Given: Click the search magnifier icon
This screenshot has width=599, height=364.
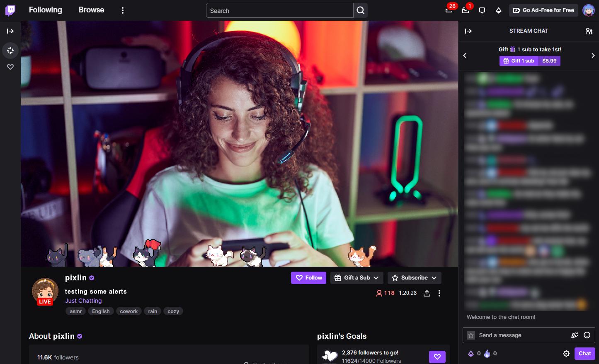Looking at the screenshot, I should [x=360, y=10].
